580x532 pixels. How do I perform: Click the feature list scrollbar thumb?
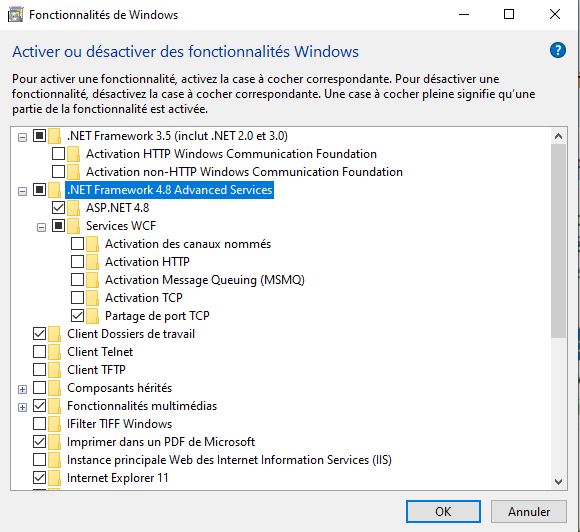tap(559, 241)
